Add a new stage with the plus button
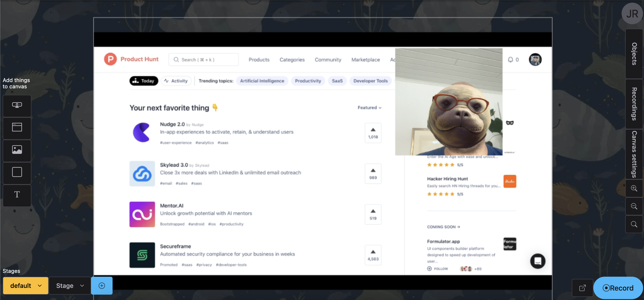Screen dimensions: 644x300 (102, 285)
